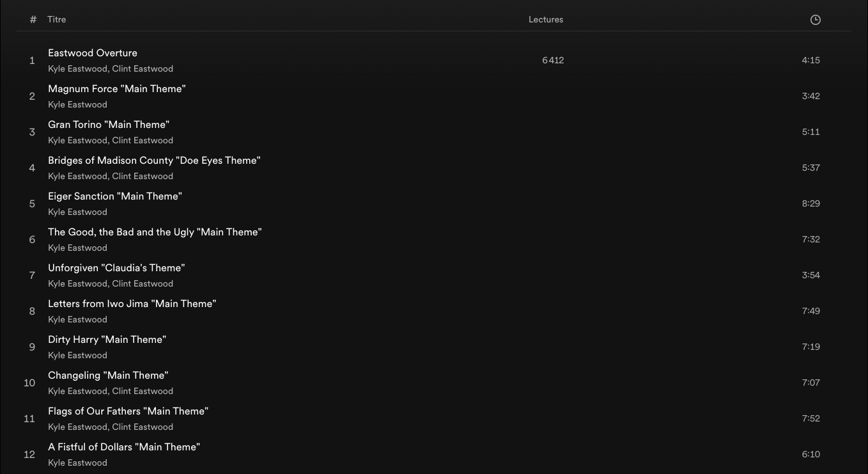Open Kyle Eastwood under Changeling
Viewport: 868px width, 474px height.
[77, 391]
